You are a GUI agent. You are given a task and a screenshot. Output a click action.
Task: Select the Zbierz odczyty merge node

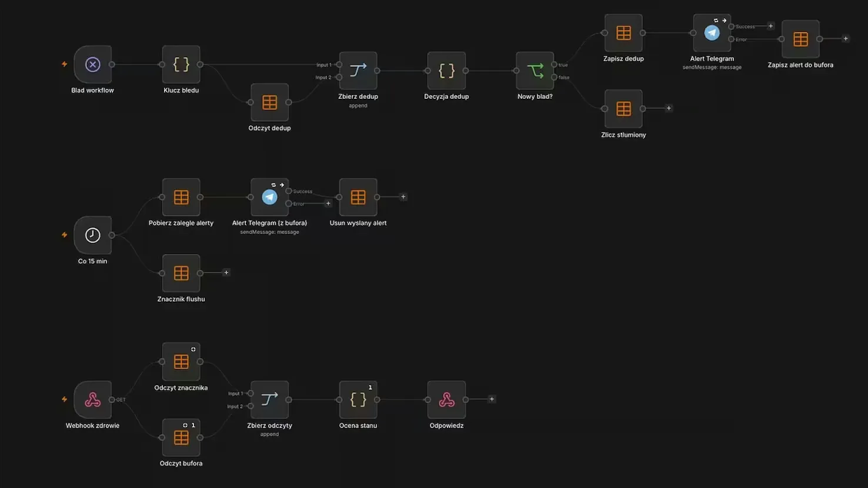click(x=269, y=400)
